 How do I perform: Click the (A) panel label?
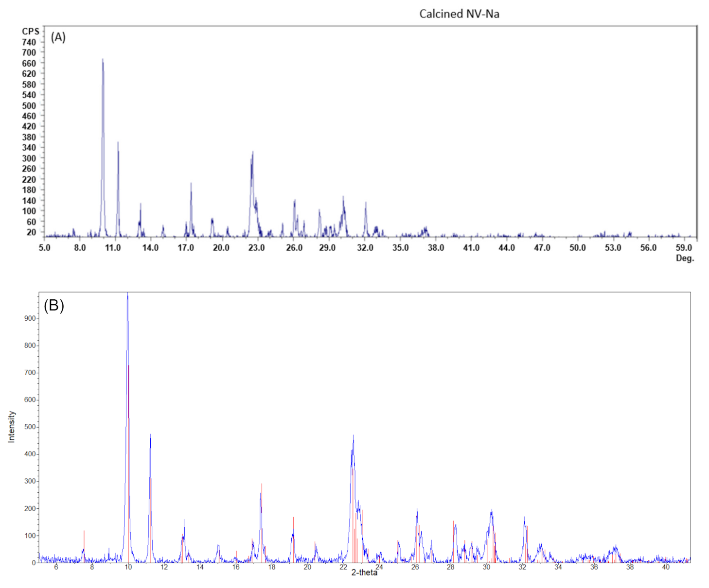[58, 37]
